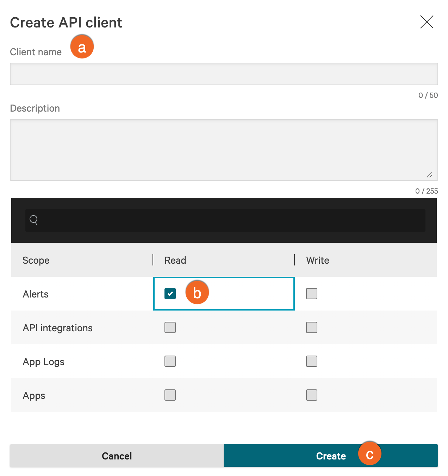Viewport: 448px width, 476px height.
Task: Tick the Apps Write checkbox
Action: pyautogui.click(x=312, y=395)
